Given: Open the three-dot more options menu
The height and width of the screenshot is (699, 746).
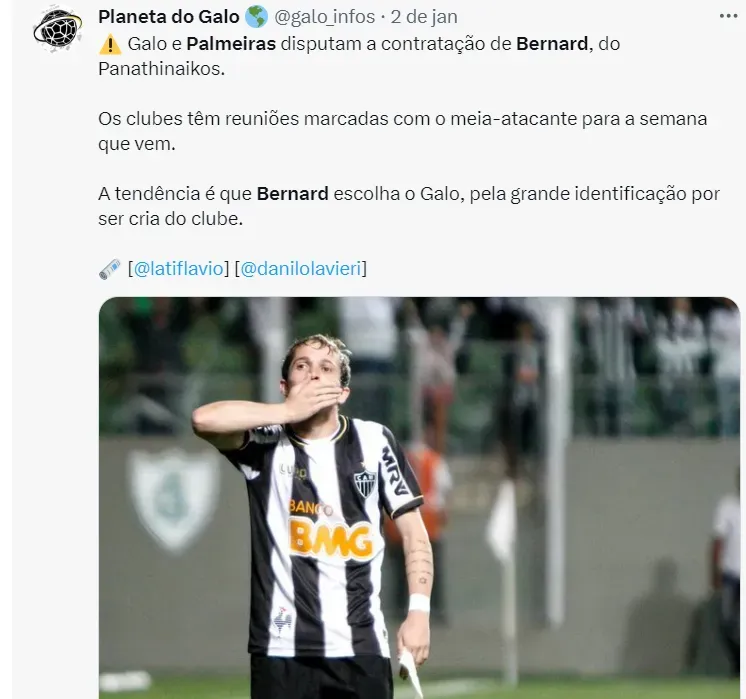Looking at the screenshot, I should 728,16.
